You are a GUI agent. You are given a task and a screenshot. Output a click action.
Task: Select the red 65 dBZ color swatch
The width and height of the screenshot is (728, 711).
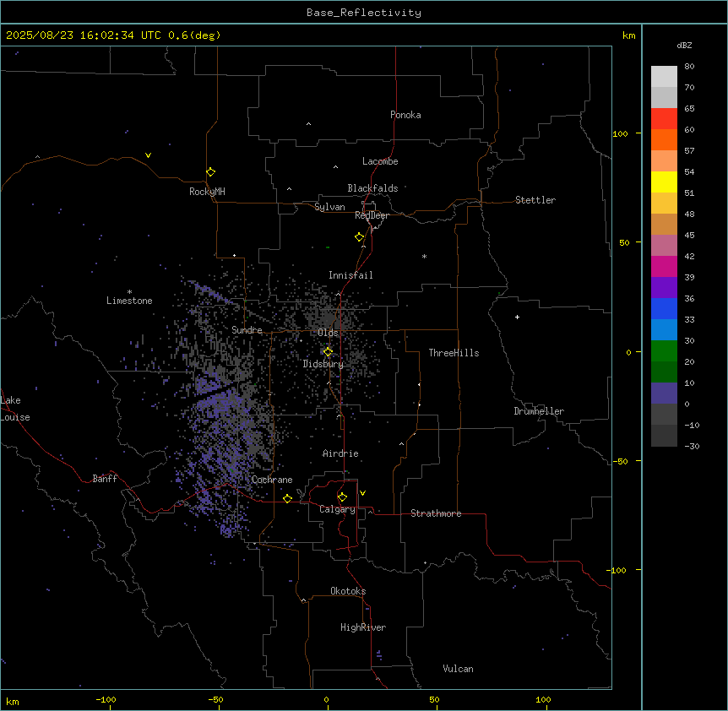[x=664, y=118]
